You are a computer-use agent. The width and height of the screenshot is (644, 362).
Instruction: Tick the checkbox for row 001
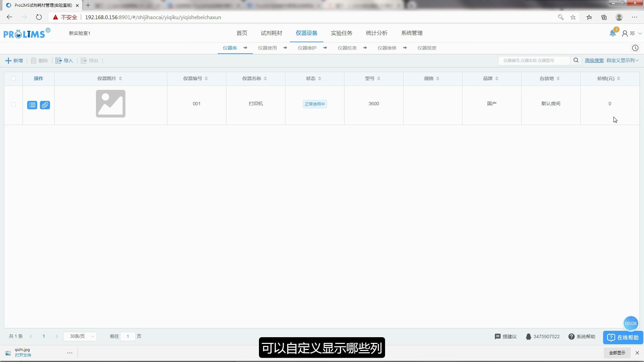pyautogui.click(x=13, y=105)
